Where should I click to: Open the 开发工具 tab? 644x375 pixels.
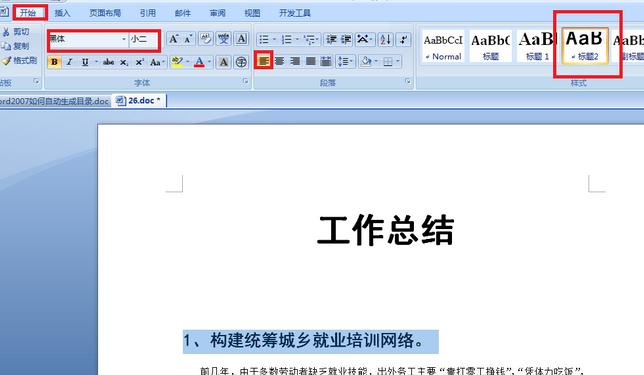(x=295, y=13)
